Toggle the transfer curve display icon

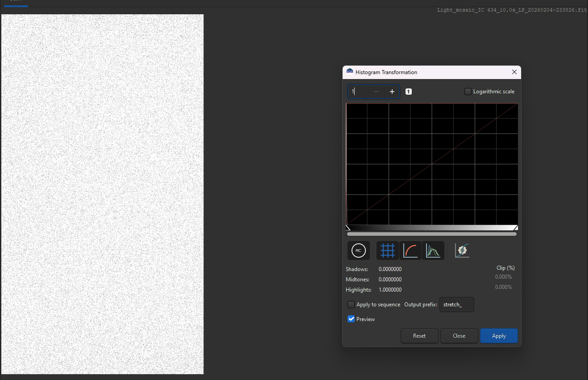click(410, 251)
